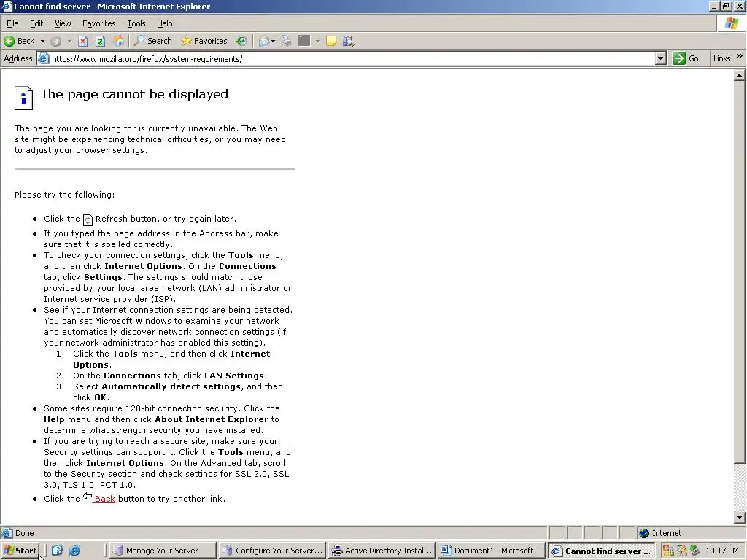Click the Windows flag logo in the toolbar corner
Viewport: 747px width, 560px height.
point(731,23)
